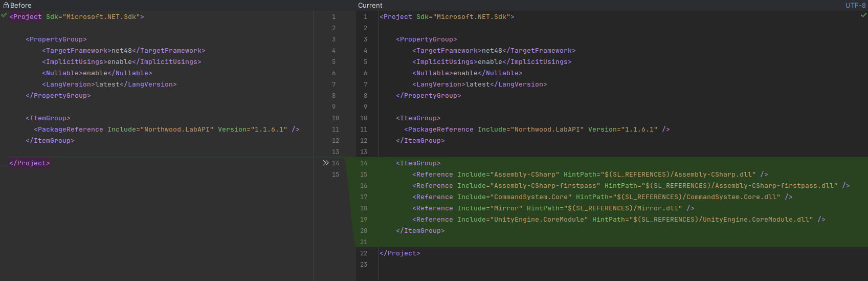Click the CommandSystem.Core reference line
868x281 pixels.
[x=603, y=197]
